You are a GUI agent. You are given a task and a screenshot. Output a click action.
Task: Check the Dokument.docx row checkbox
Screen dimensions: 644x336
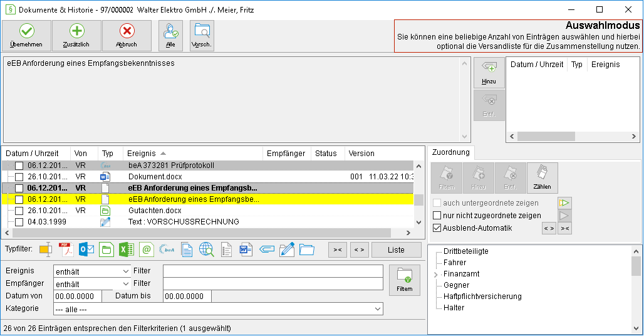(x=19, y=177)
